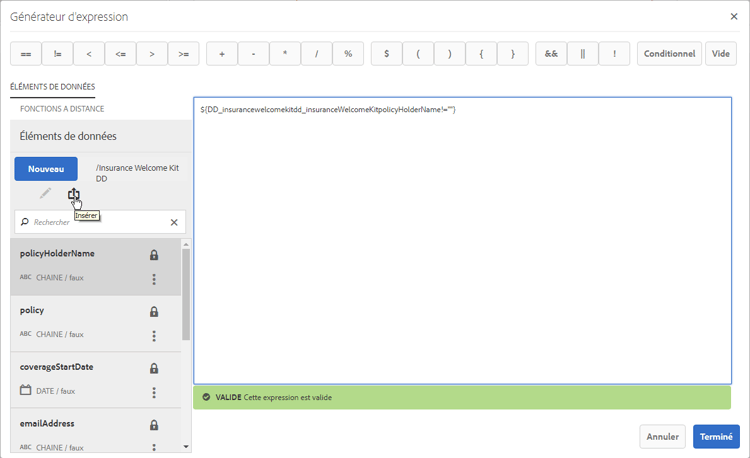Insert an opening parenthesis
This screenshot has width=750, height=458.
click(418, 54)
